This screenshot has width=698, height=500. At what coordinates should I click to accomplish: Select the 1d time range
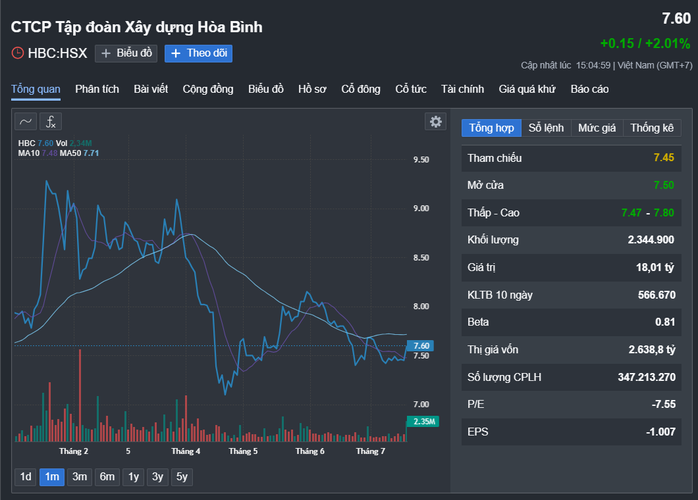pos(25,477)
